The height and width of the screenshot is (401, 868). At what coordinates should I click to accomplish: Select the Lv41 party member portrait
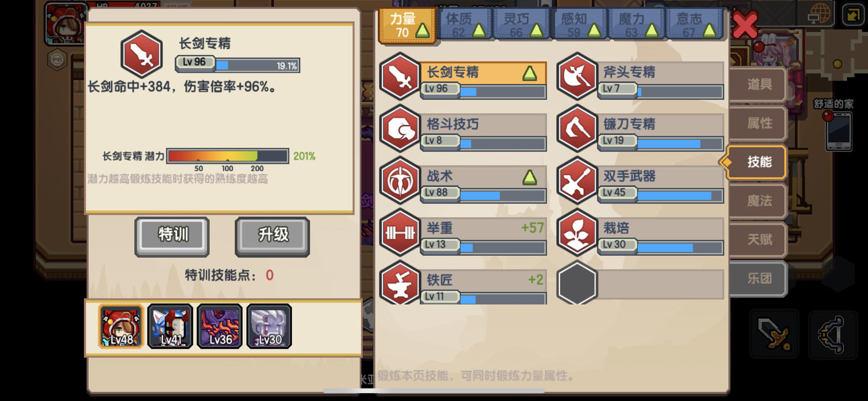click(170, 326)
